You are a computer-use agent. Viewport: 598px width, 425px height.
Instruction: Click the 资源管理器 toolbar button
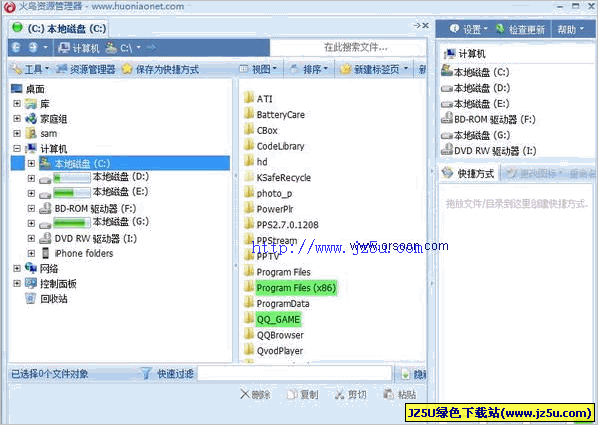(x=86, y=69)
